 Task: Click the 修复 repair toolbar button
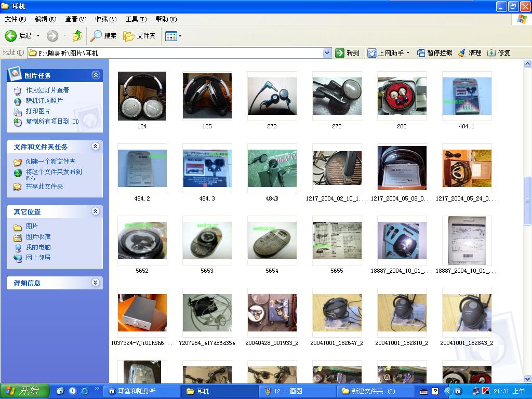click(499, 53)
